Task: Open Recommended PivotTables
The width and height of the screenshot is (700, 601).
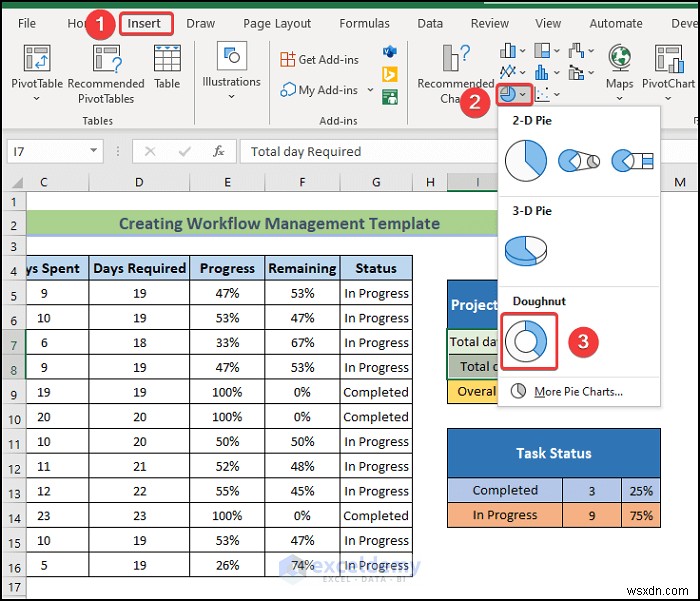Action: click(106, 74)
